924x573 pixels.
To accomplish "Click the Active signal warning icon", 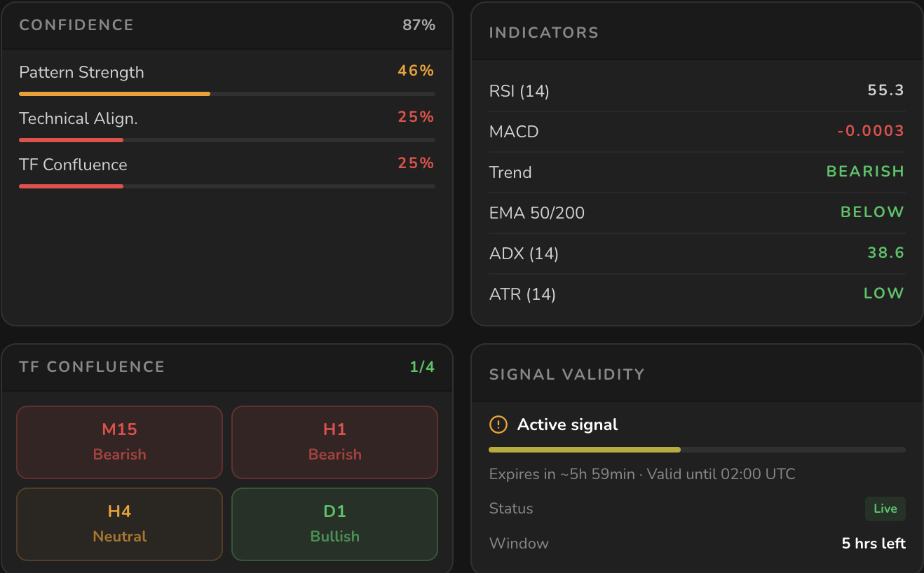I will 498,424.
